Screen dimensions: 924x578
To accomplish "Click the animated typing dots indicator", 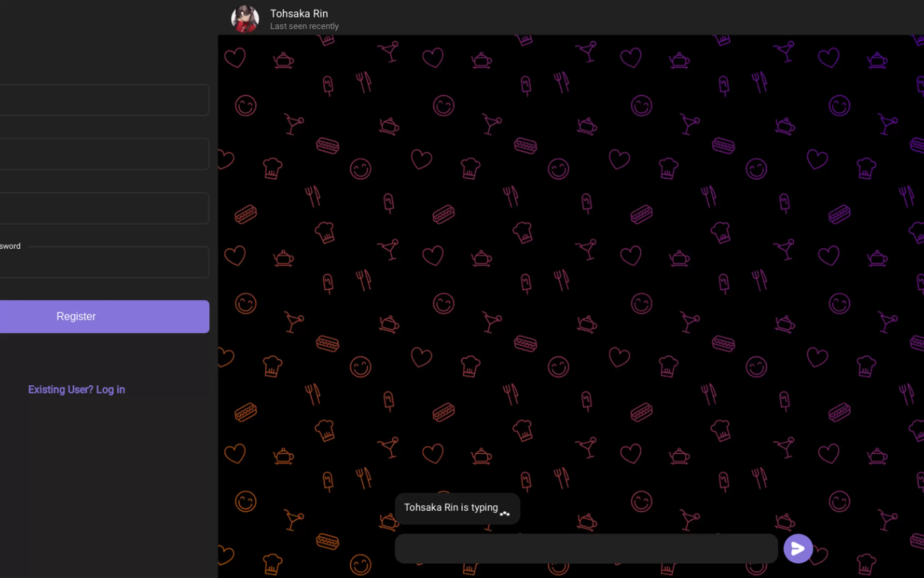I will [505, 514].
